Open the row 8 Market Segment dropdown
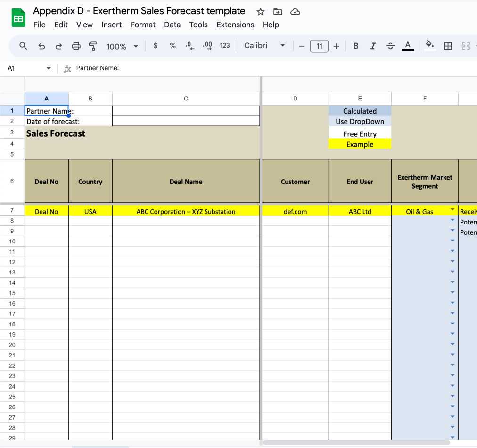This screenshot has height=448, width=477. [x=452, y=220]
